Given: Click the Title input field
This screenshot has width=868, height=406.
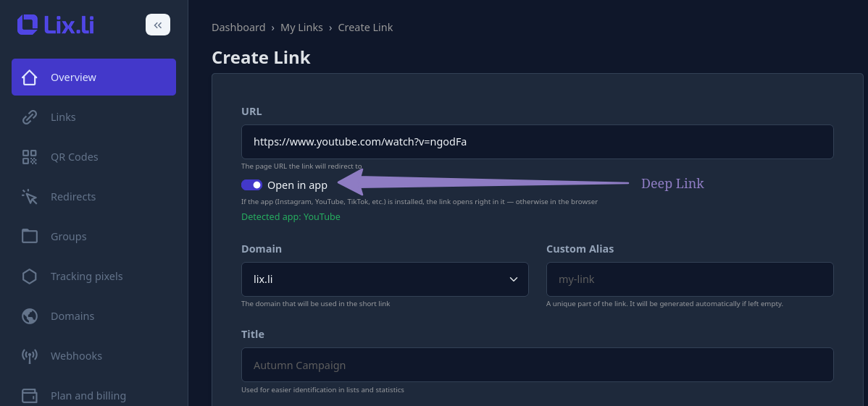Looking at the screenshot, I should click(538, 365).
